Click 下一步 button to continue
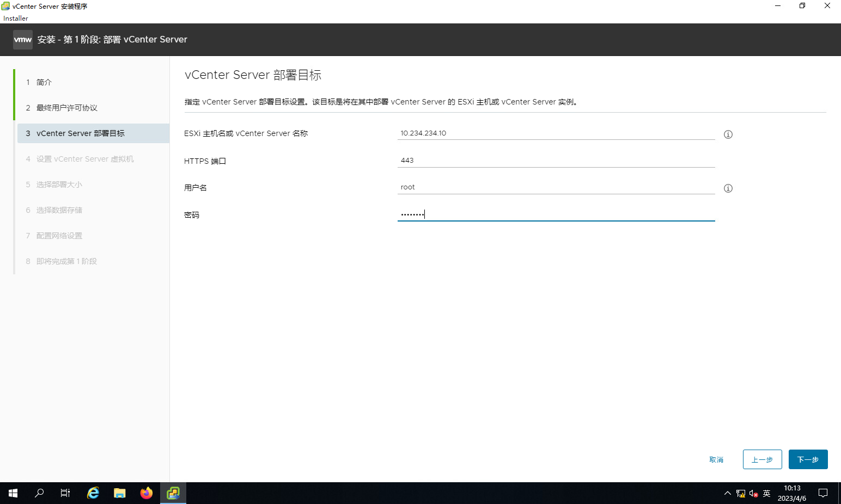 [x=808, y=459]
